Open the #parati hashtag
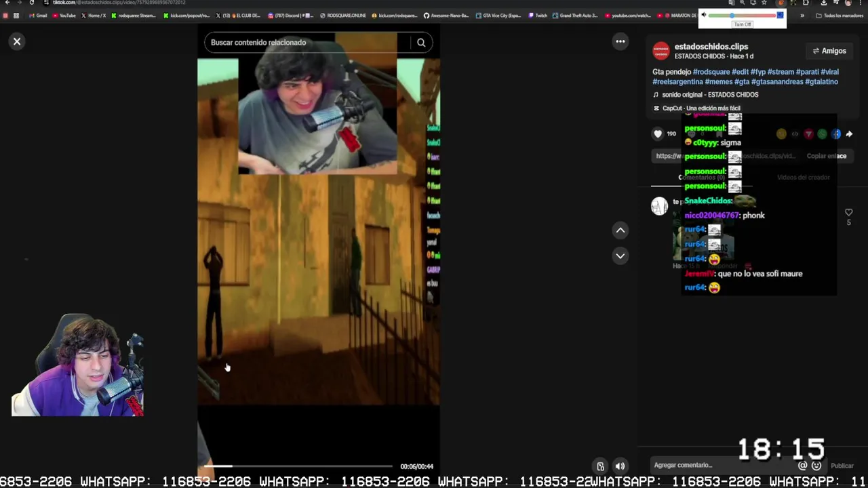The width and height of the screenshot is (868, 488). (x=807, y=72)
